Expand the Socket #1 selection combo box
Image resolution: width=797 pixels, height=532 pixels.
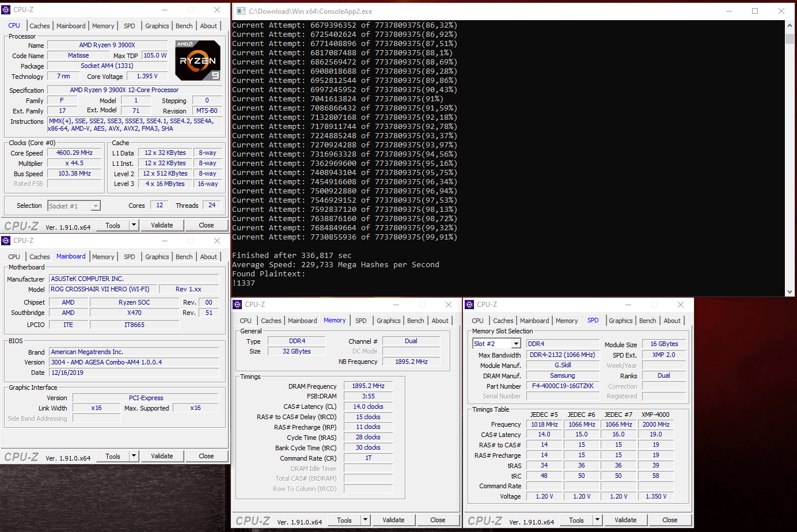coord(96,206)
